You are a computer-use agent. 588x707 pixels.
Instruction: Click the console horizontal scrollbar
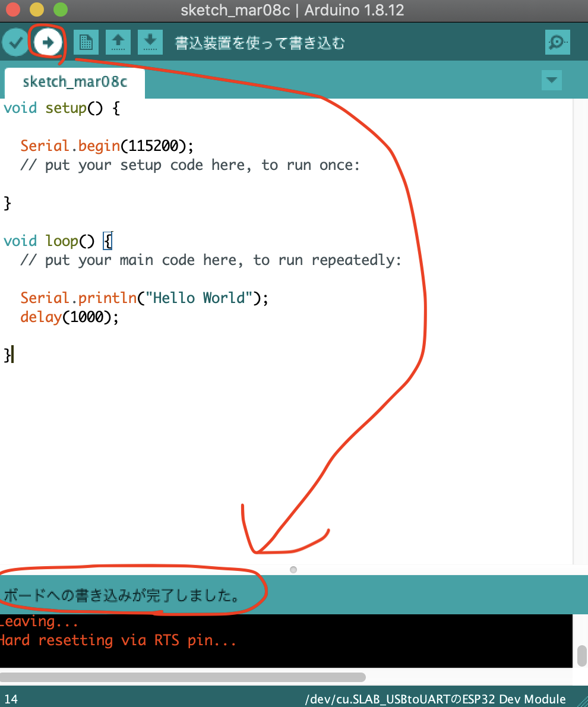click(x=182, y=677)
